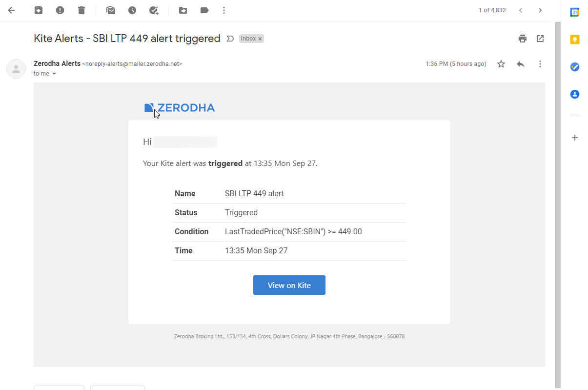This screenshot has height=390, width=588.
Task: Toggle the importance marker beside the subject
Action: 230,39
